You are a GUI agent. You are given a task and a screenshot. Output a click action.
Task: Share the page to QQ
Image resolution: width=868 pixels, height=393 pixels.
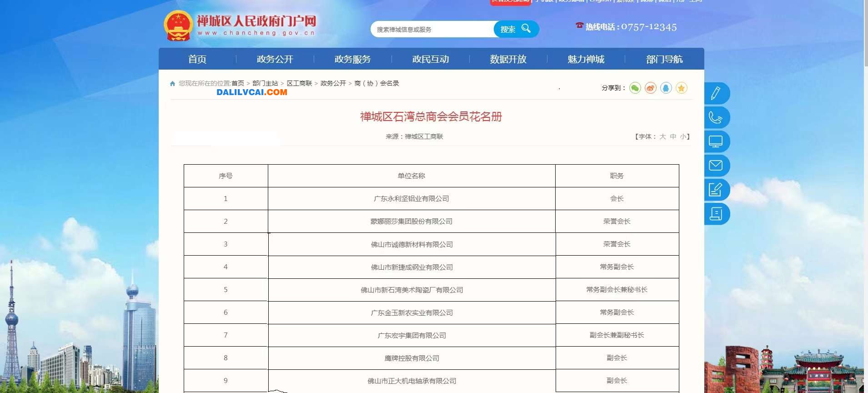click(x=666, y=88)
